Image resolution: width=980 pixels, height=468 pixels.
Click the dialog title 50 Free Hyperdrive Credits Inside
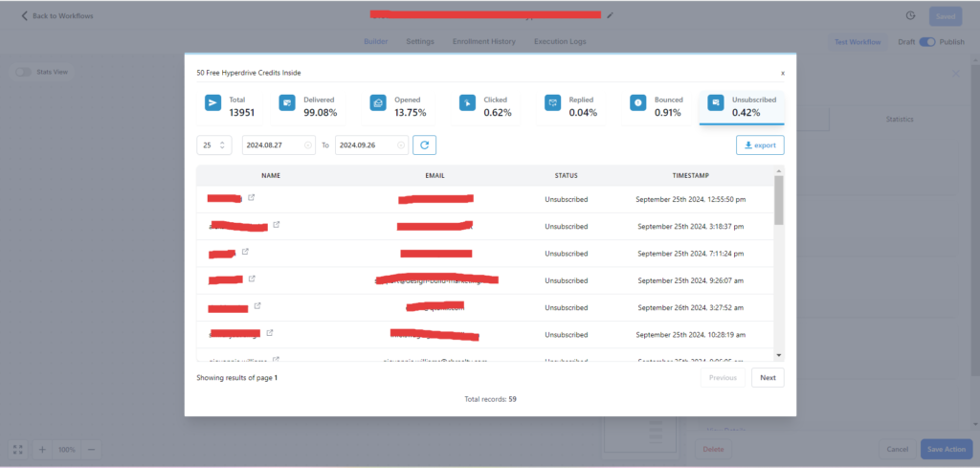(249, 73)
